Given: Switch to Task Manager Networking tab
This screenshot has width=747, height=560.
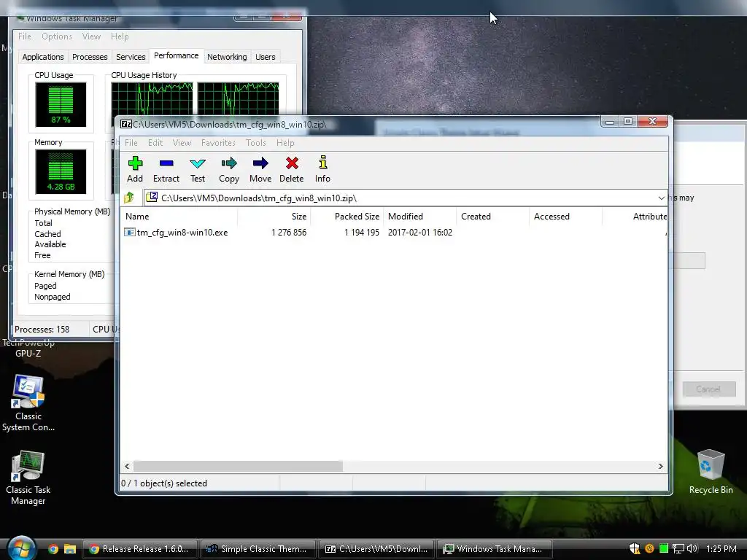Looking at the screenshot, I should (227, 57).
